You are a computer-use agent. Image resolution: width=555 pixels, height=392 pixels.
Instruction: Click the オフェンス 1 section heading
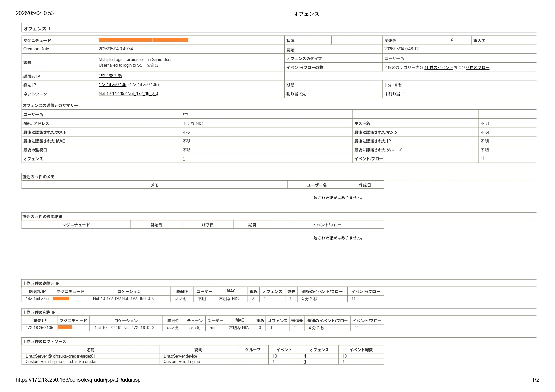[37, 29]
